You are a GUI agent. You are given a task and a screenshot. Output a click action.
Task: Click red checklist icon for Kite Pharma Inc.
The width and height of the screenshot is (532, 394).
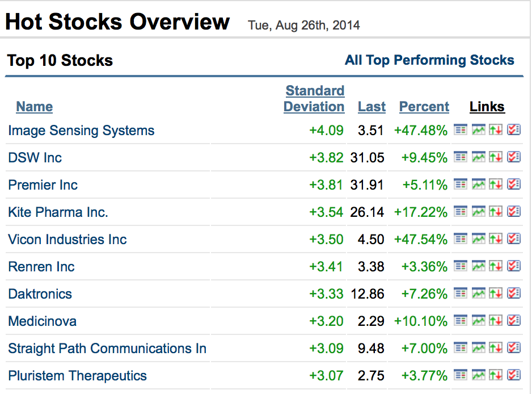[x=514, y=211]
